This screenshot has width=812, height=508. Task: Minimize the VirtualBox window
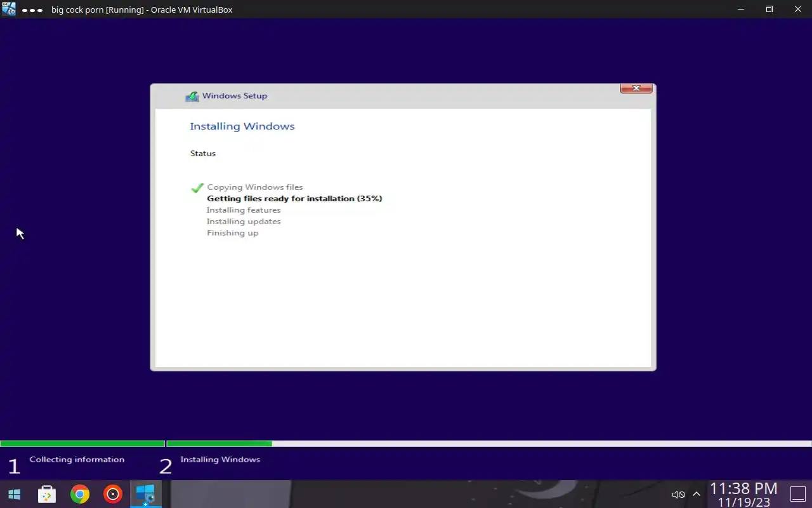pos(740,10)
